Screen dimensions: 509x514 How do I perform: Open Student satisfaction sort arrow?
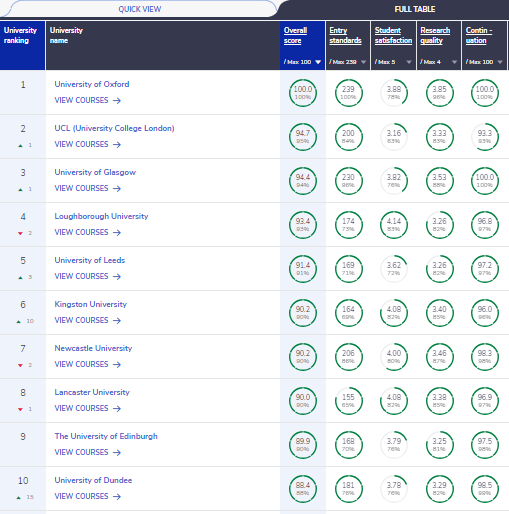click(409, 62)
